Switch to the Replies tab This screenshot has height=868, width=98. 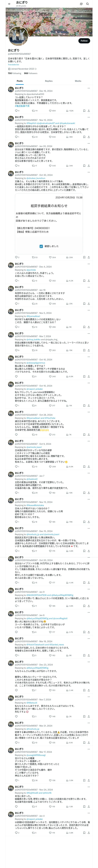(49, 81)
